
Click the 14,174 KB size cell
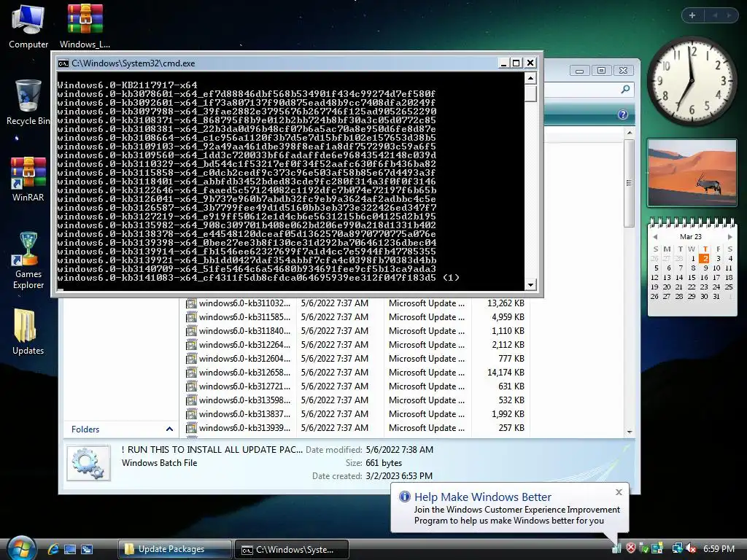[506, 373]
